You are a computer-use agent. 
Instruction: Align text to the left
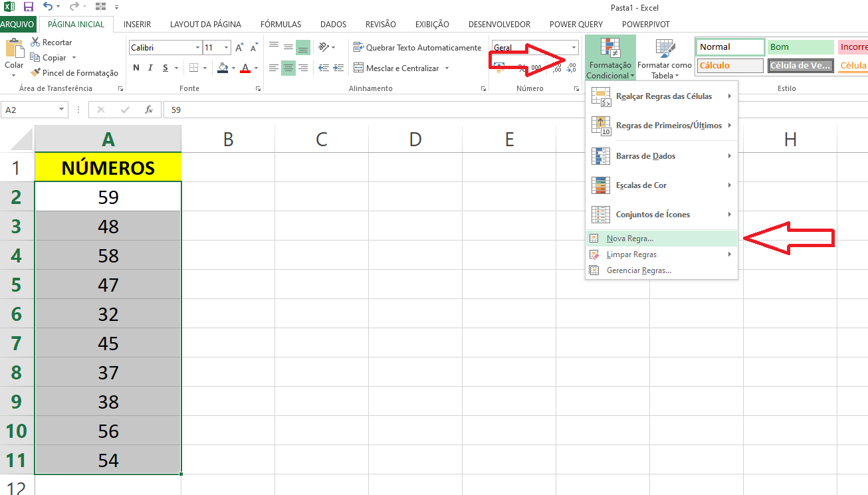point(273,68)
